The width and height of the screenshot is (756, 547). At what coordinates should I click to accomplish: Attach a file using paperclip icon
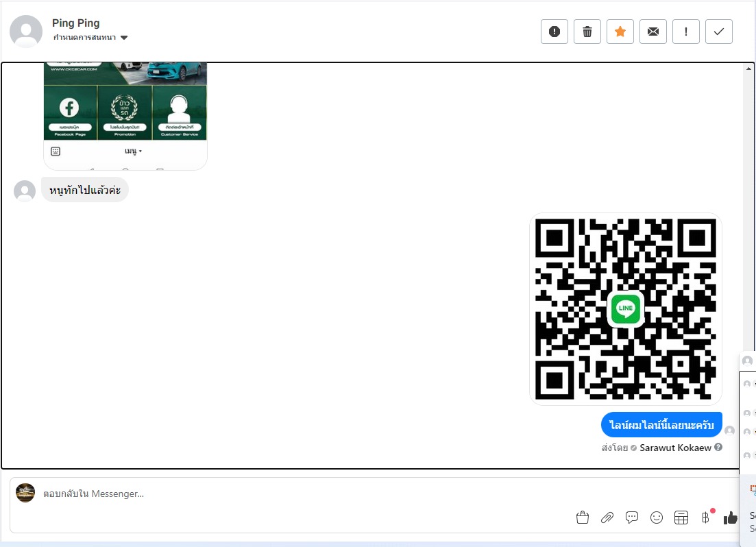(x=607, y=518)
